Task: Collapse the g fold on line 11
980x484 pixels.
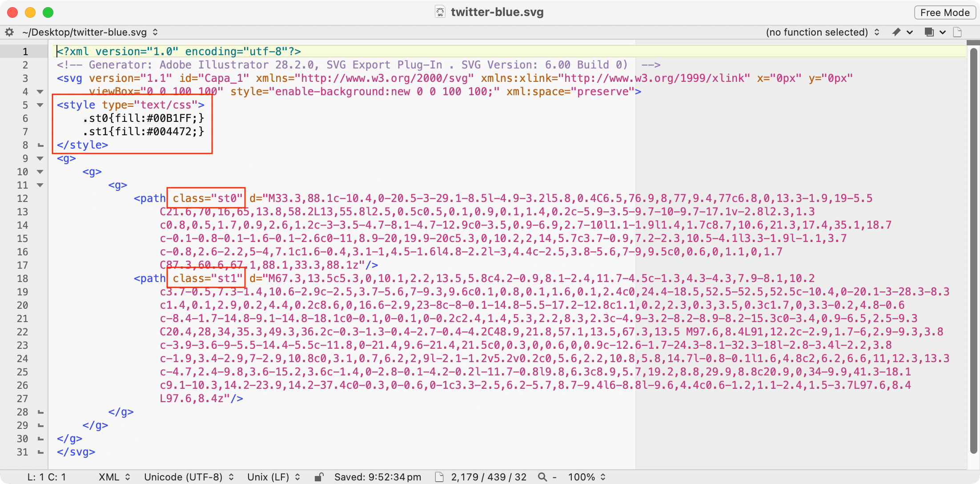Action: [x=40, y=185]
